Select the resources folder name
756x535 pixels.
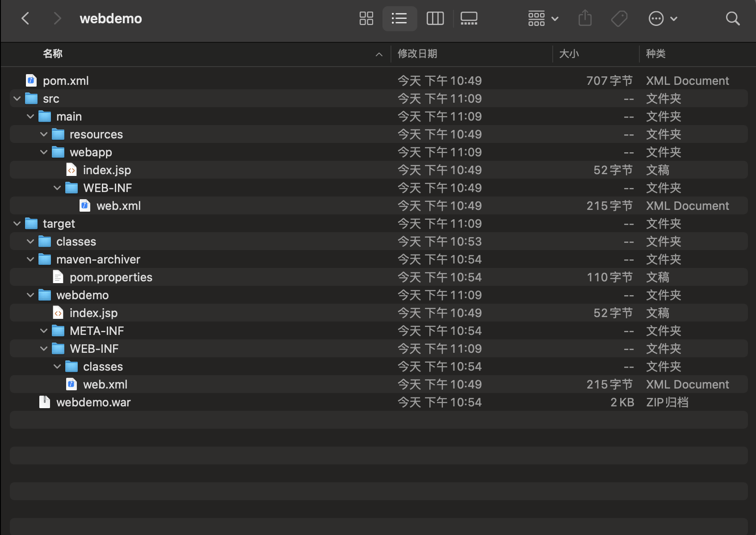pyautogui.click(x=96, y=134)
